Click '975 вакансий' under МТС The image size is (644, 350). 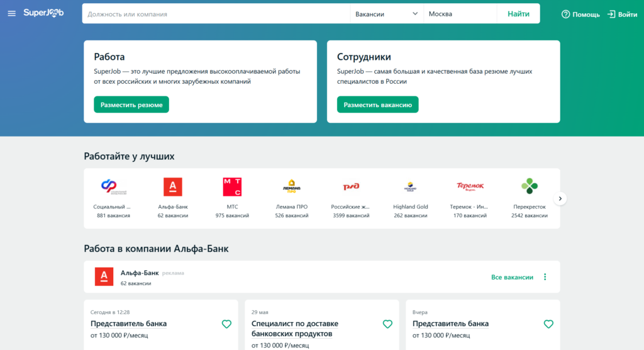[x=232, y=215]
